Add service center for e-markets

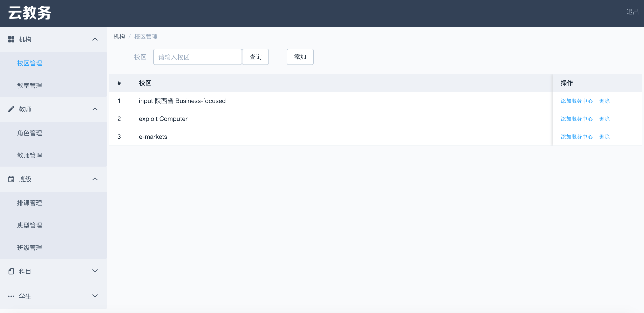click(x=576, y=137)
